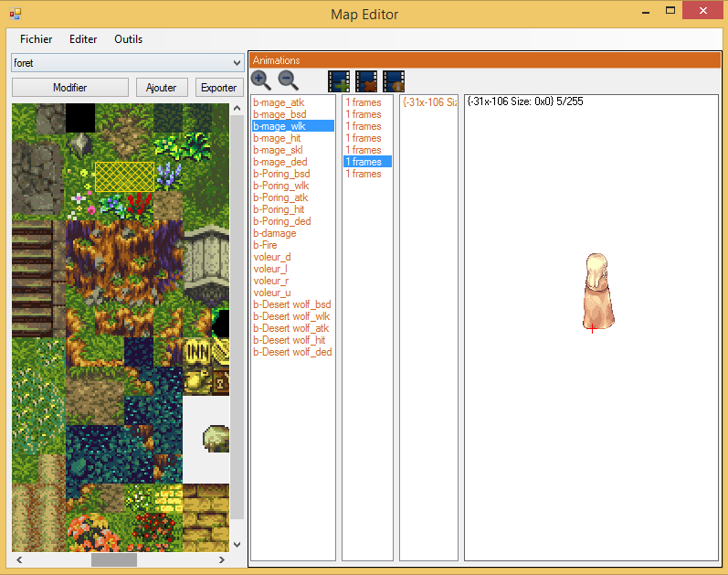
Task: Click the Modifier button
Action: coord(70,88)
